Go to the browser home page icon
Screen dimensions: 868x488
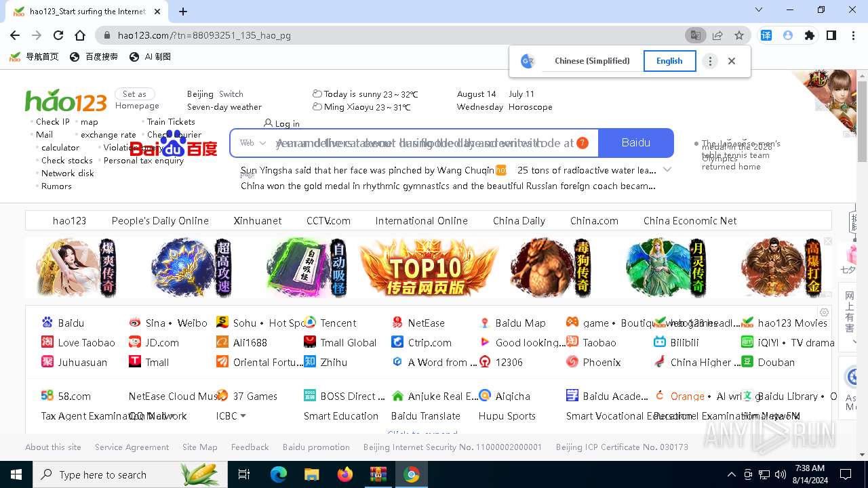point(80,35)
